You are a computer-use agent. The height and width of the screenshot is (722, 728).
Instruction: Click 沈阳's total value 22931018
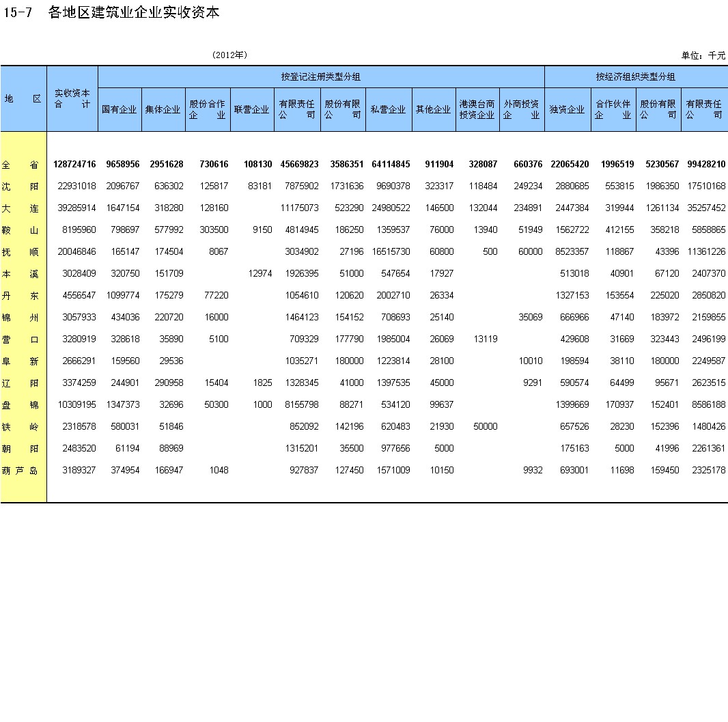76,186
